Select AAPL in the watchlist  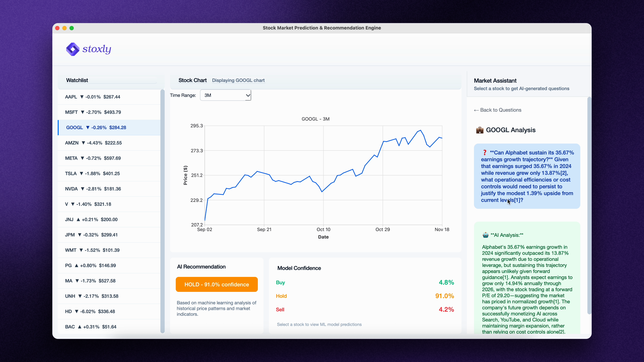[109, 97]
